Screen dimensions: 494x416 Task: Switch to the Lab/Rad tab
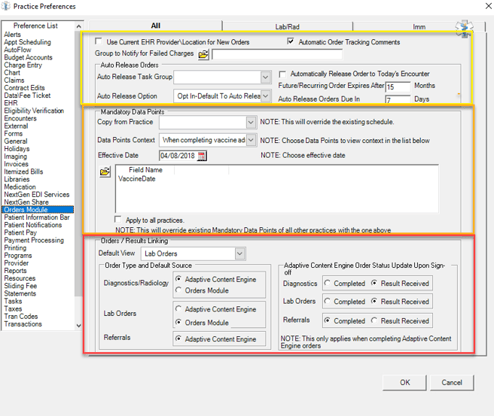pyautogui.click(x=287, y=26)
